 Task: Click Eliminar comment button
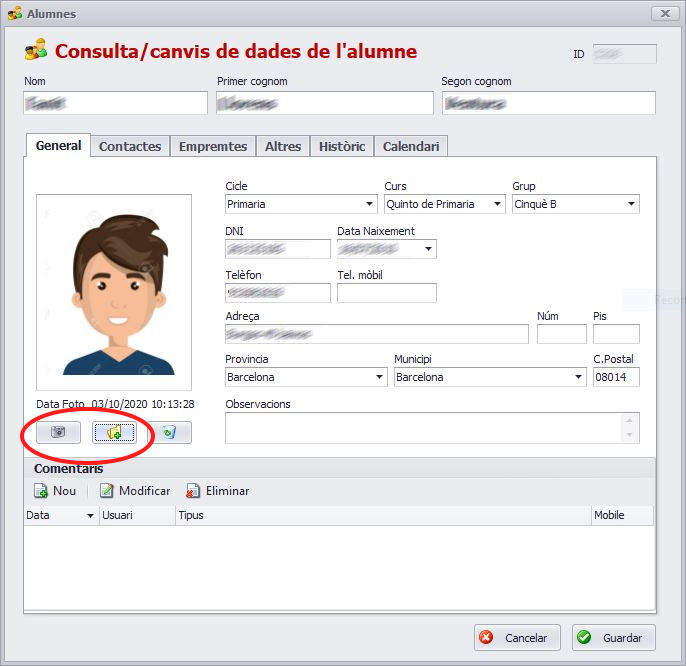pos(217,491)
